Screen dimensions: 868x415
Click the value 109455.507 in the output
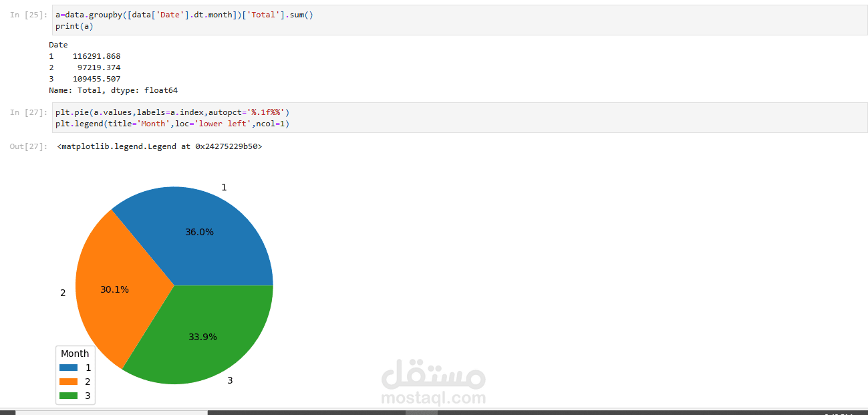tap(97, 79)
